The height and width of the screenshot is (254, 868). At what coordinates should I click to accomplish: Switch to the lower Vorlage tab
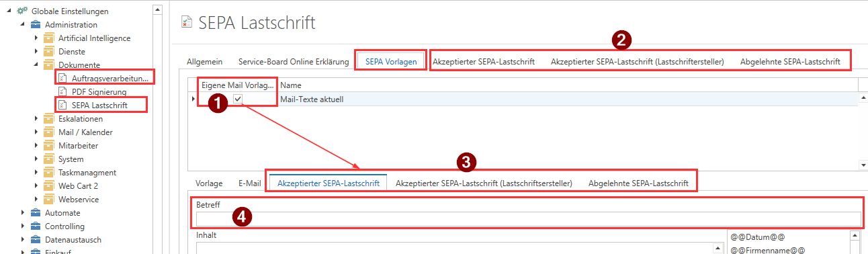pos(209,183)
